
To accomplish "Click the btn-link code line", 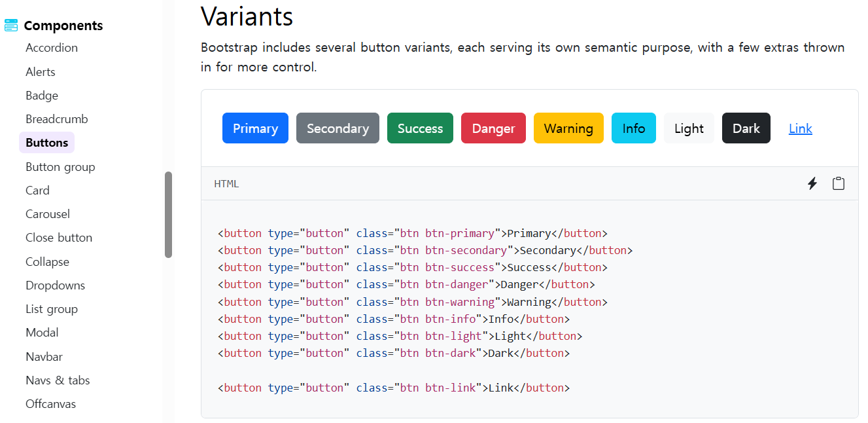I will (x=394, y=388).
